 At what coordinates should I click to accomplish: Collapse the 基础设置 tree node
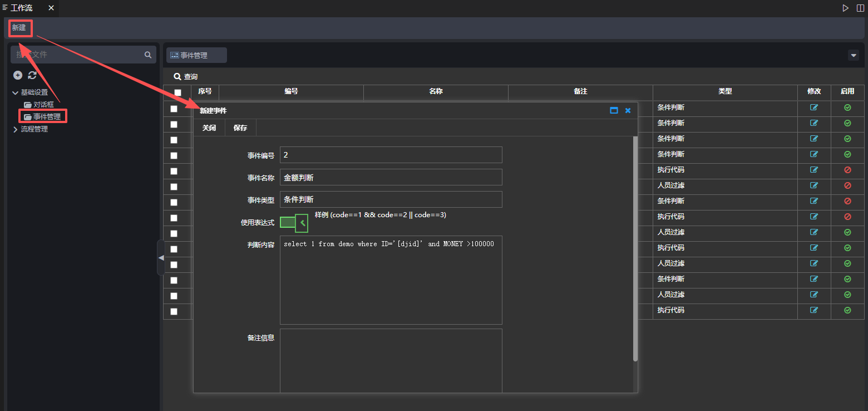15,92
